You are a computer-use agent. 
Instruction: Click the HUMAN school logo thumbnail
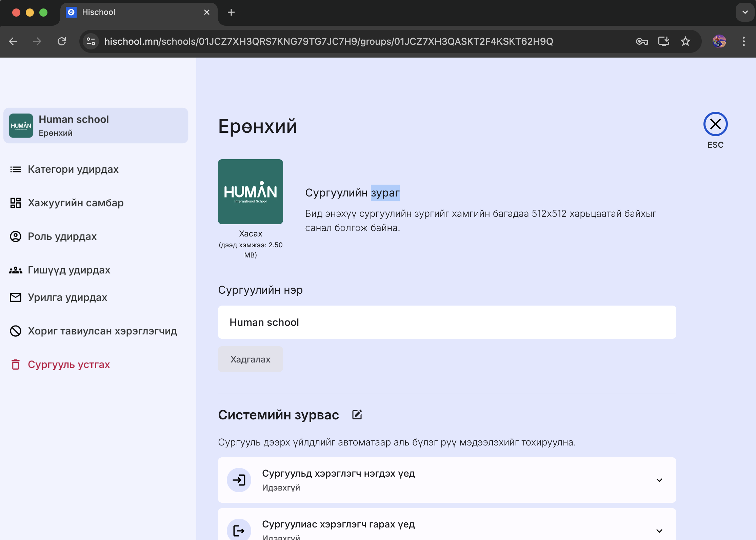coord(250,192)
